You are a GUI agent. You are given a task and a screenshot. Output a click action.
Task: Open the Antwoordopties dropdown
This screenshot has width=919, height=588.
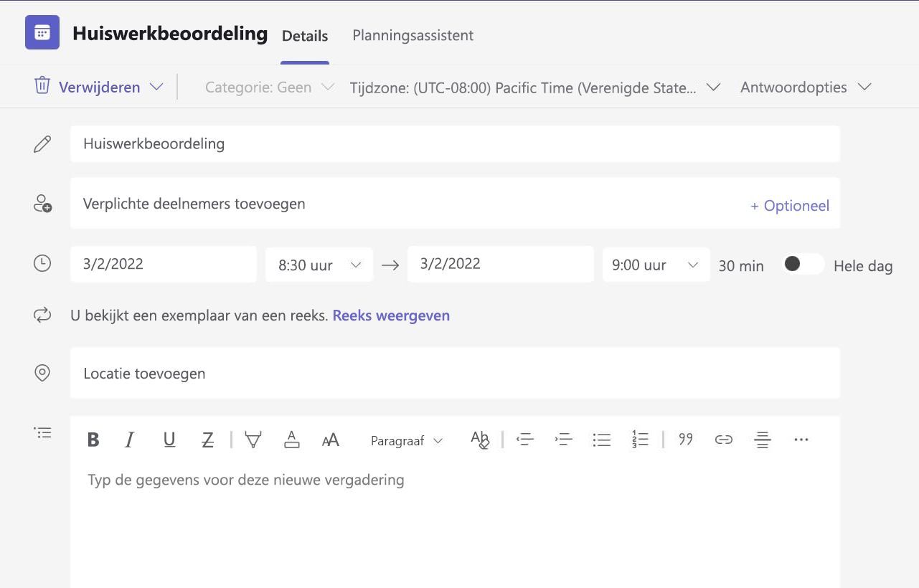point(806,87)
